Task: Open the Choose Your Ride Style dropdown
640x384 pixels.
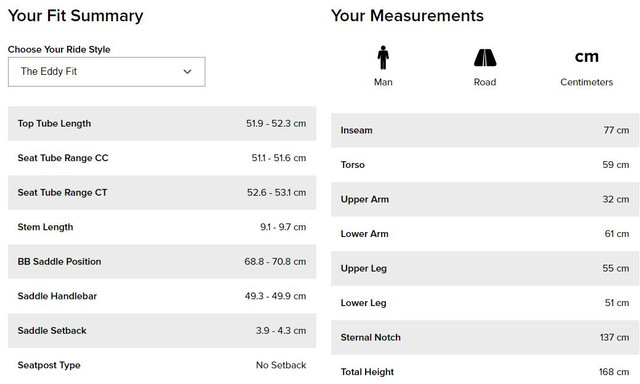Action: 107,72
